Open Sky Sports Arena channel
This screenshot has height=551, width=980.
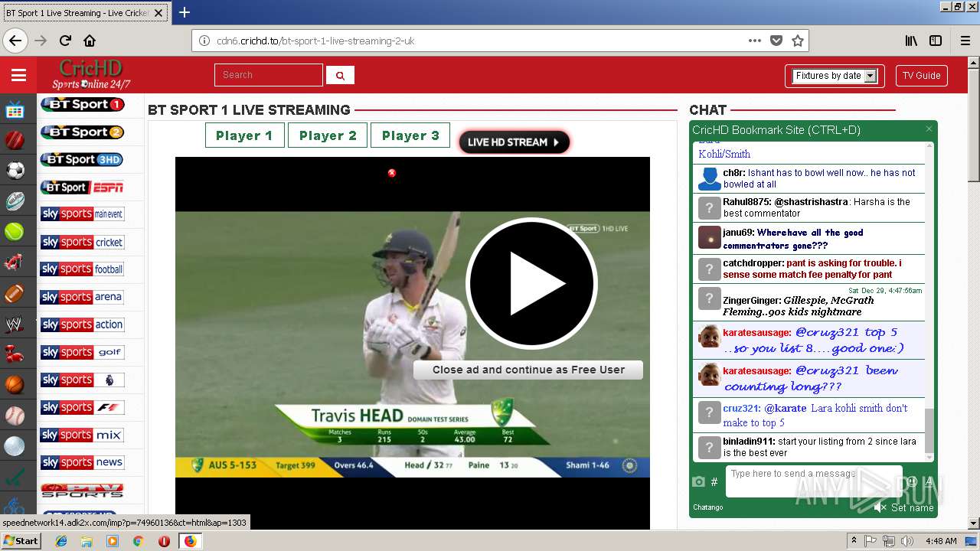[x=82, y=297]
